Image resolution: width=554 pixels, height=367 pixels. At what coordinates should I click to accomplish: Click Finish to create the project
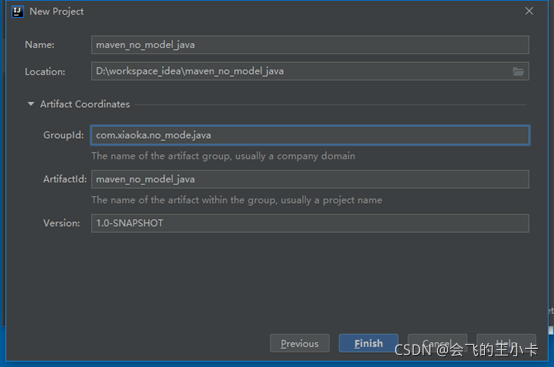tap(369, 343)
